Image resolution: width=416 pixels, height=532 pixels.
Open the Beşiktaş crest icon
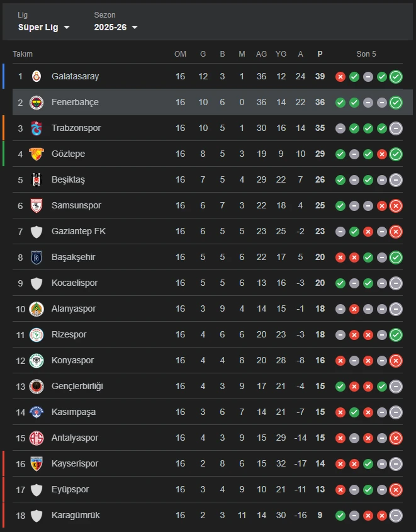37,179
